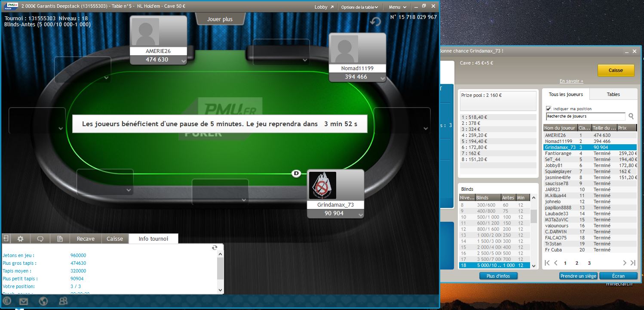644x310 pixels.
Task: Toggle 'Indiquer ma position' checkbox
Action: point(549,109)
